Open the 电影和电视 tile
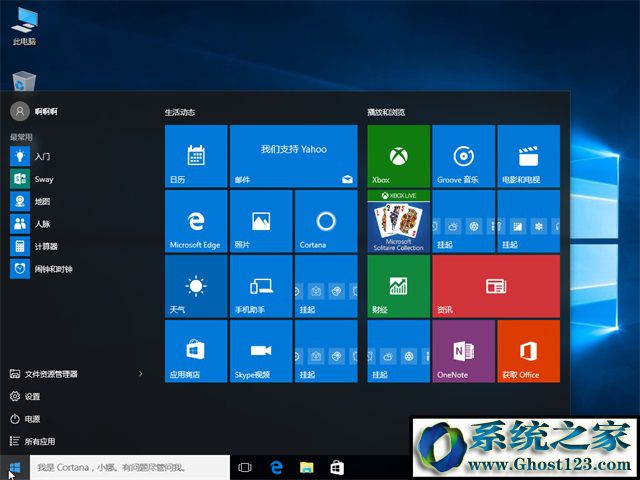The width and height of the screenshot is (640, 480). pos(529,156)
